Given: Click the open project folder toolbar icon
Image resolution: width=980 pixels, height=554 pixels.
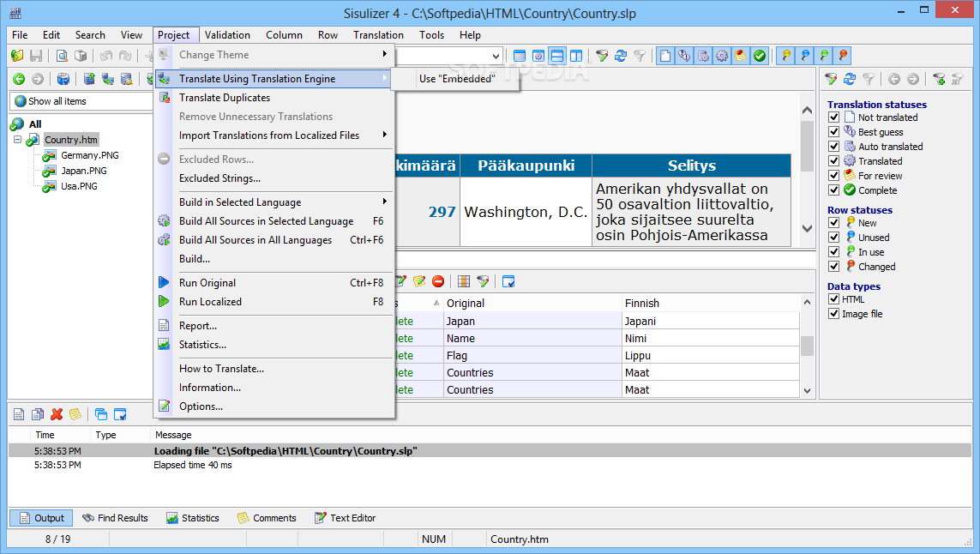Looking at the screenshot, I should coord(17,56).
